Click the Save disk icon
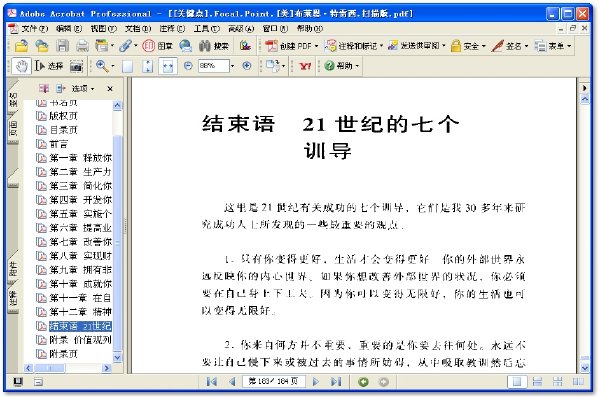Image resolution: width=600 pixels, height=399 pixels. tap(62, 46)
